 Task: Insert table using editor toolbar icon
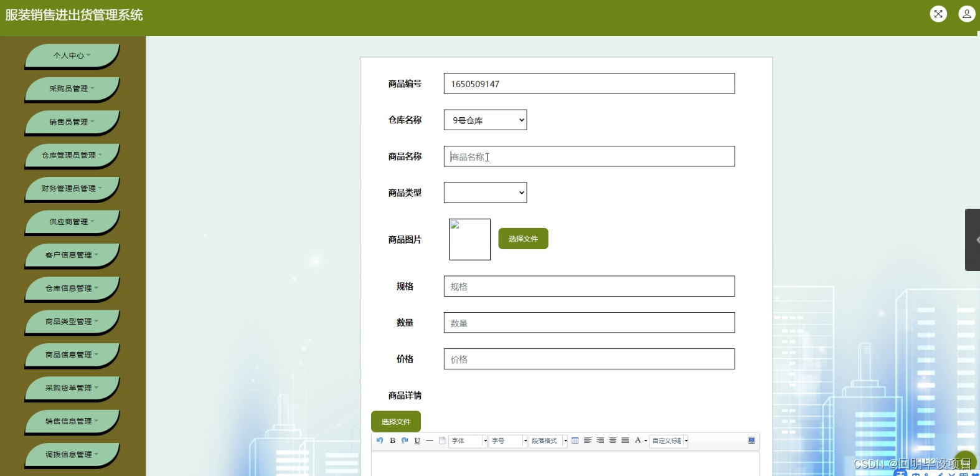click(x=575, y=440)
